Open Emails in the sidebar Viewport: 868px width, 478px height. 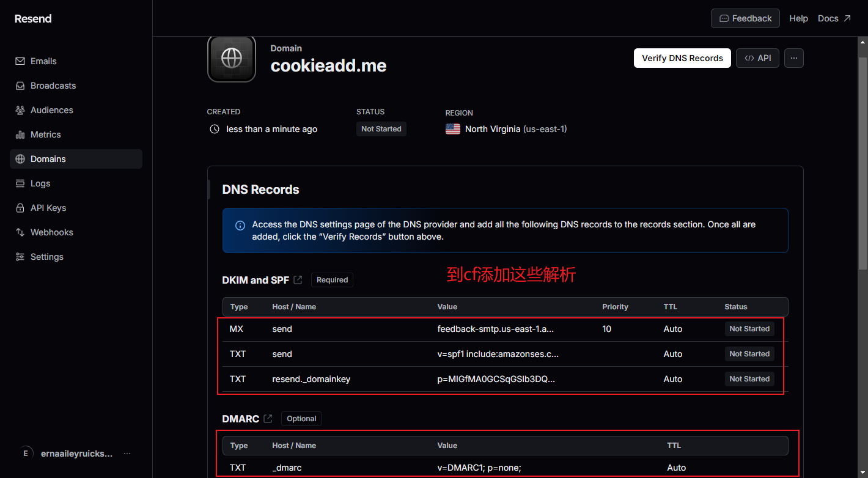pos(43,61)
